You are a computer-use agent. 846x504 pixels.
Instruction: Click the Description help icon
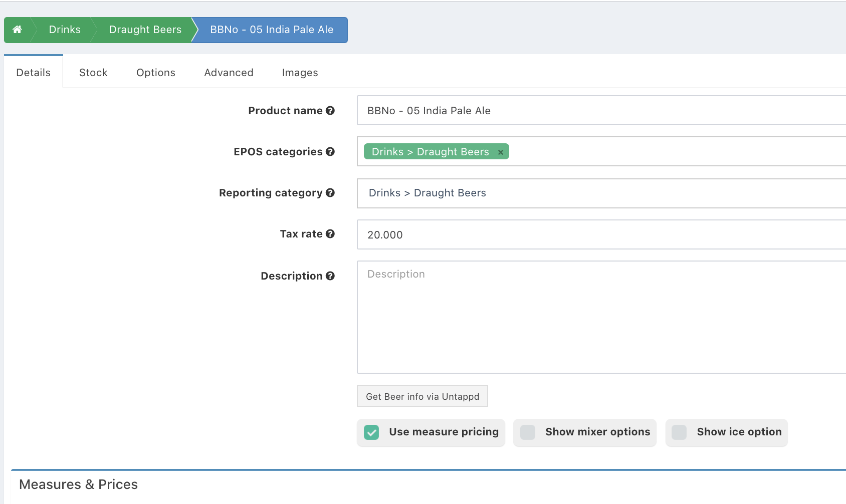[330, 276]
